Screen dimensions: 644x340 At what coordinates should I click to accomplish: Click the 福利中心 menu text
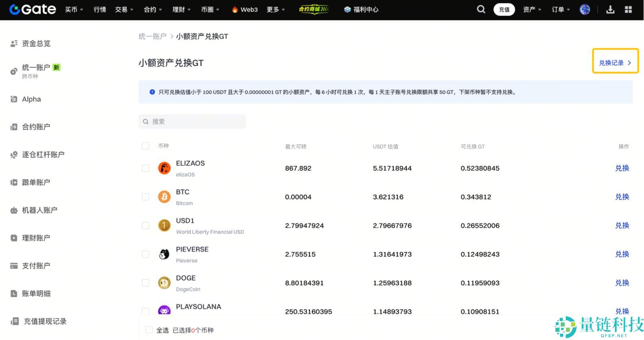click(x=366, y=9)
